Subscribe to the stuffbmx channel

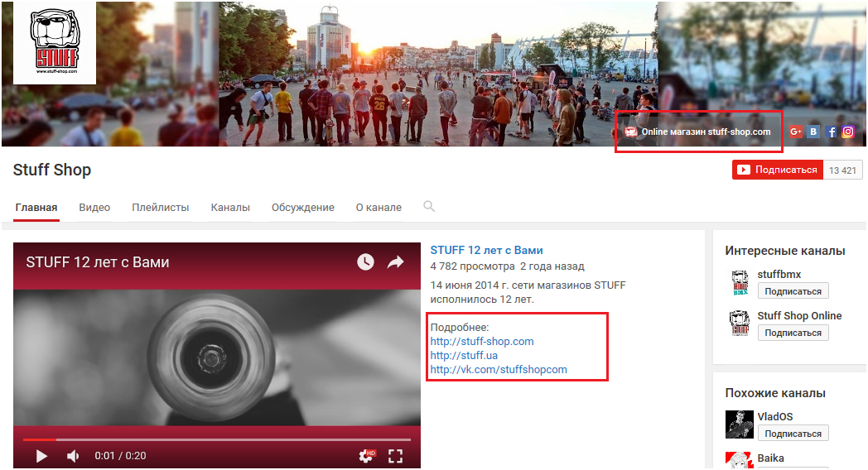point(793,290)
